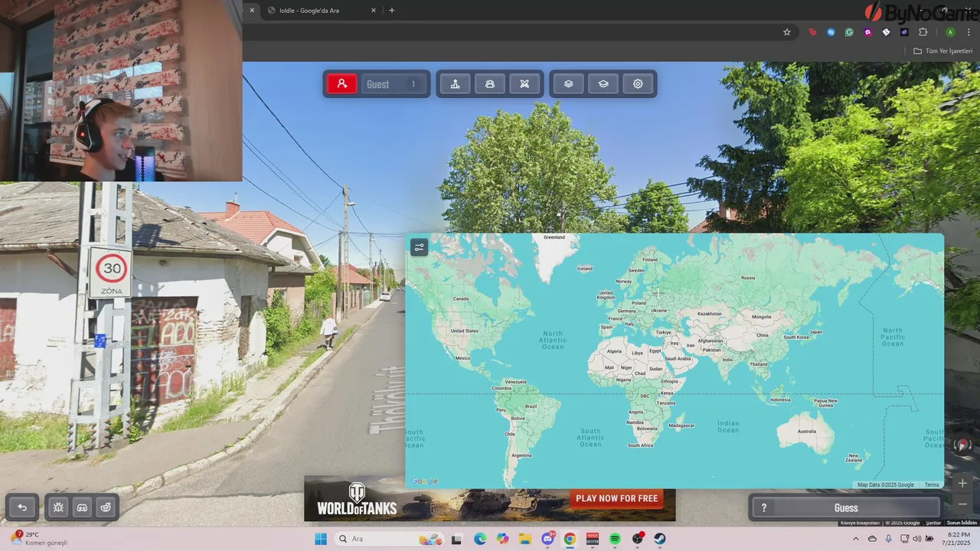Click the bug report icon
The image size is (980, 551).
(59, 507)
